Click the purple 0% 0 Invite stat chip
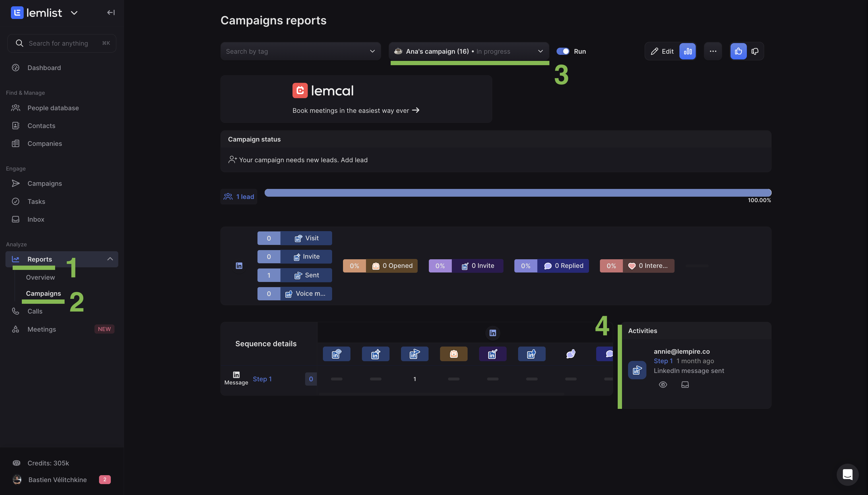The image size is (868, 495). [x=466, y=266]
